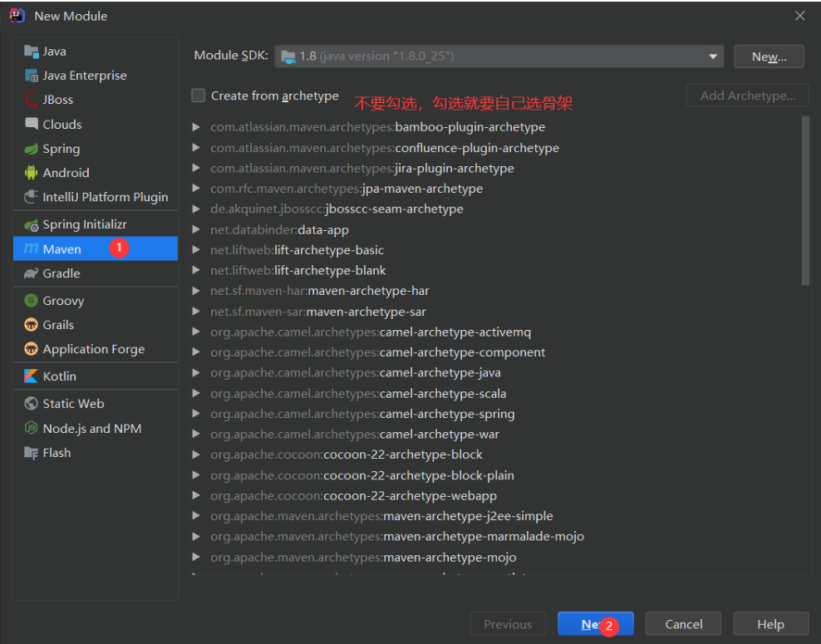Click the Help button
Viewport: 821px width, 644px height.
[771, 624]
